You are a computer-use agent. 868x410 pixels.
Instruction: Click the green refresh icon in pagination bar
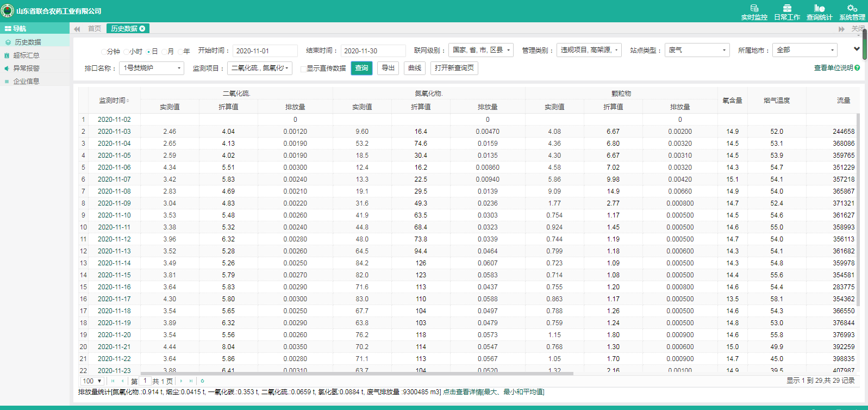pos(202,381)
